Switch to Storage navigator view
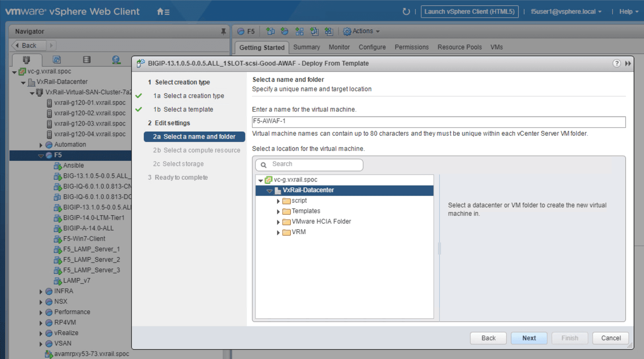The height and width of the screenshot is (359, 644). pos(87,60)
